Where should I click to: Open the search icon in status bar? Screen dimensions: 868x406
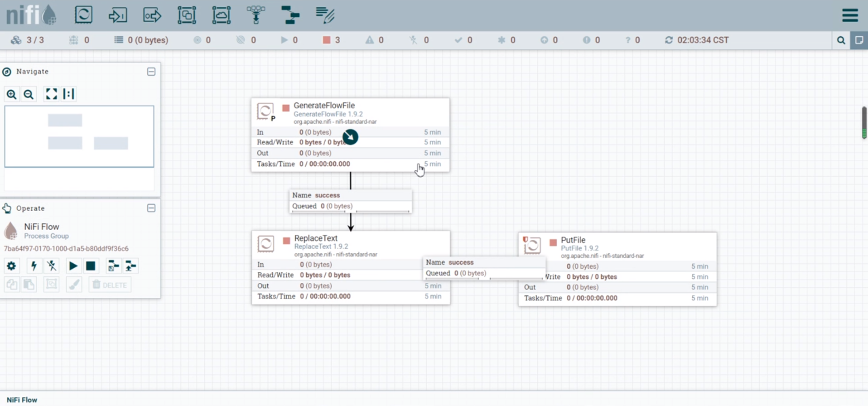[x=841, y=40]
